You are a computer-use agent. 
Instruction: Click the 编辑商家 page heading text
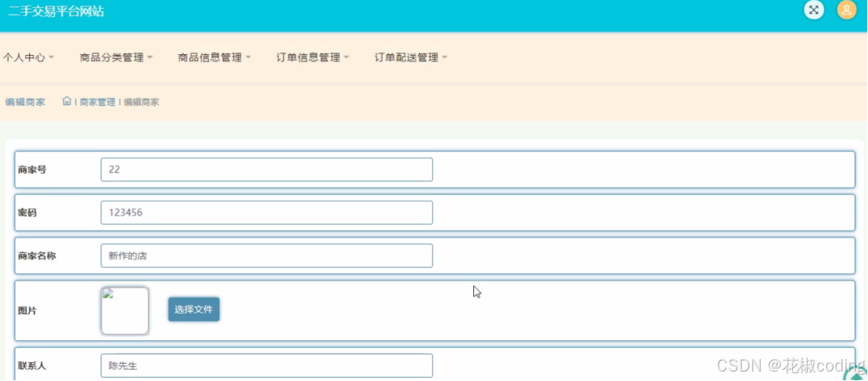point(26,102)
